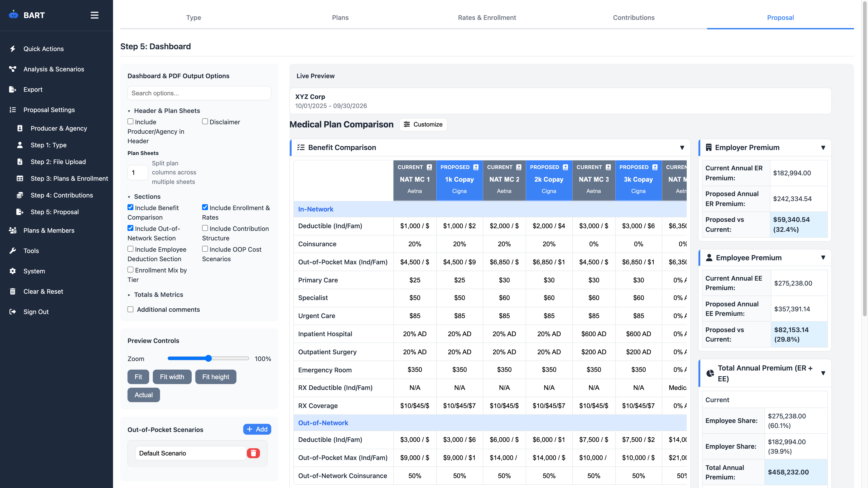Enable the Disclaimer checkbox
The height and width of the screenshot is (488, 868).
point(205,122)
